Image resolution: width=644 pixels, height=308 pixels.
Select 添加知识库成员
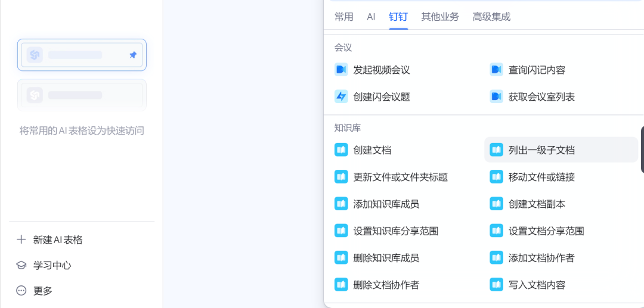(x=386, y=204)
